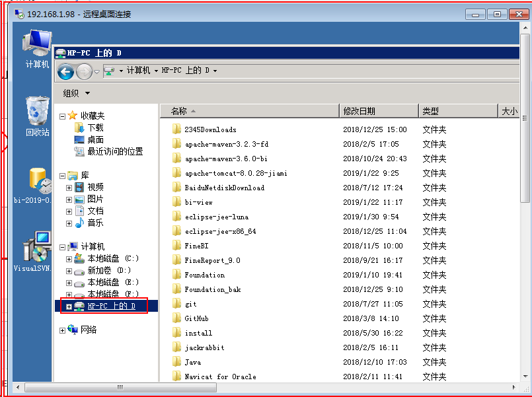Click the BaiduNetdiskDownload folder icon
The image size is (532, 397).
(176, 188)
